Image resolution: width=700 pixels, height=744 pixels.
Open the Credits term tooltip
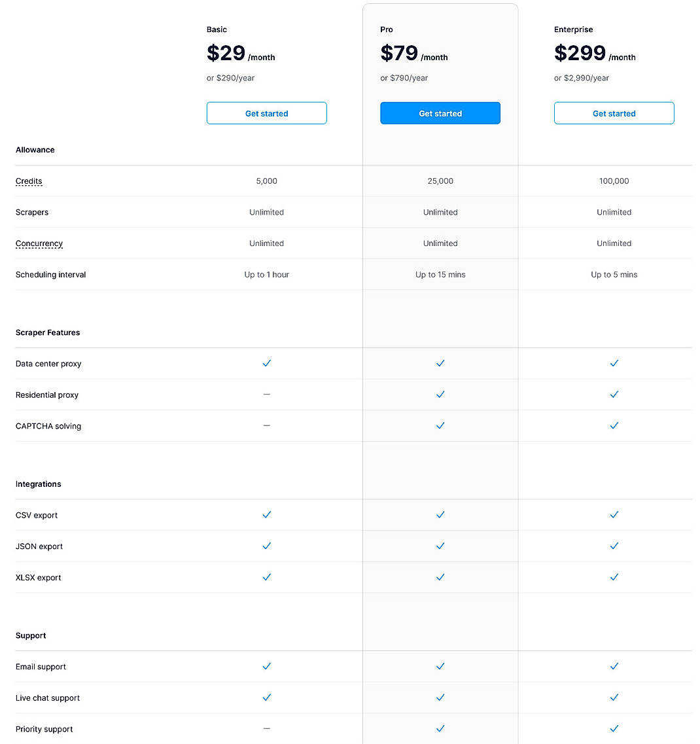pyautogui.click(x=29, y=181)
